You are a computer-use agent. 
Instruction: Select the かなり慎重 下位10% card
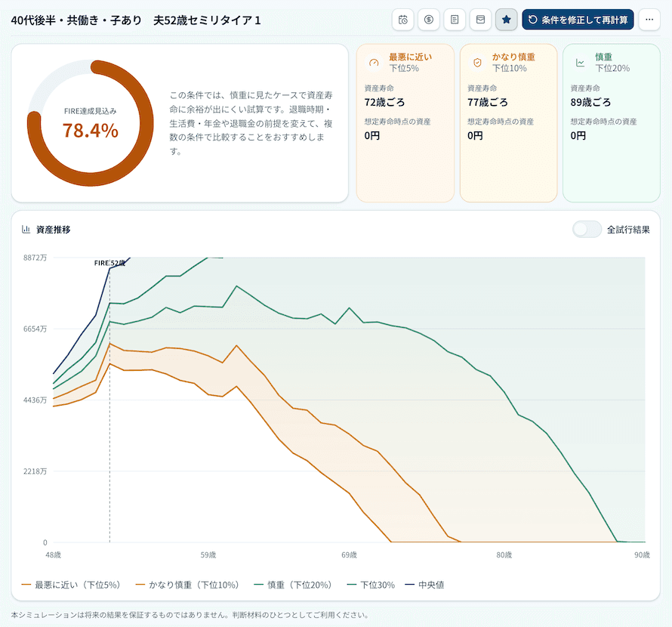click(x=508, y=122)
